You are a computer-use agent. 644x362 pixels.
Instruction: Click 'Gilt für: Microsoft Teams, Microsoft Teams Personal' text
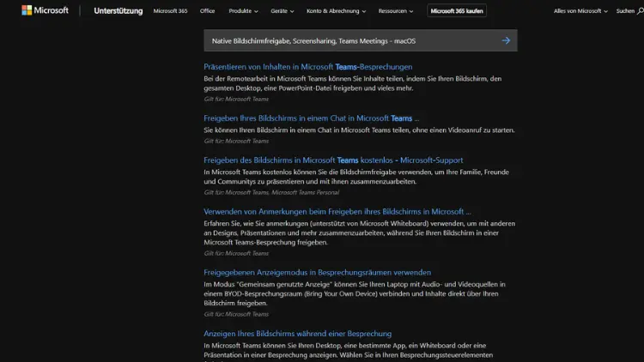coord(271,192)
